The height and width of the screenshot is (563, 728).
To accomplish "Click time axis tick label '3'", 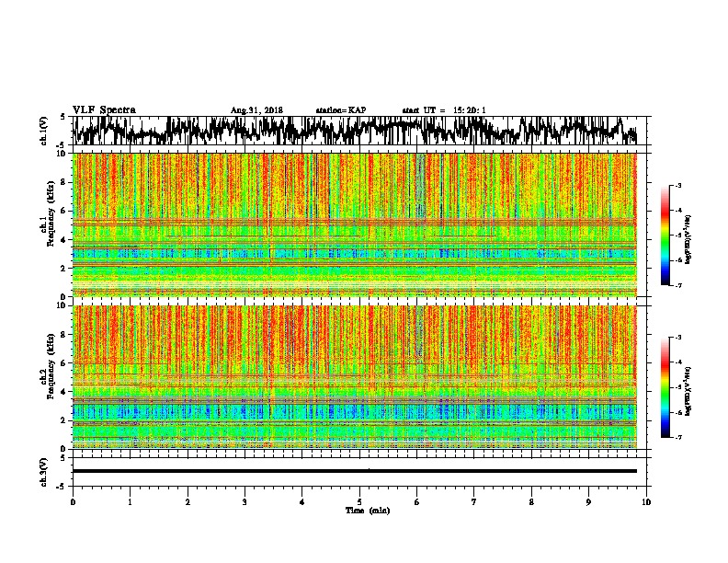I will click(245, 502).
